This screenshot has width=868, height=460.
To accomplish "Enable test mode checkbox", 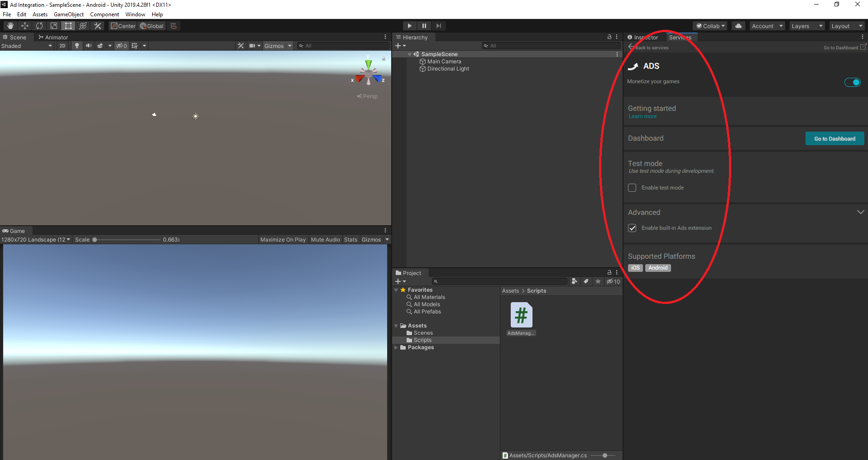I will [x=632, y=188].
